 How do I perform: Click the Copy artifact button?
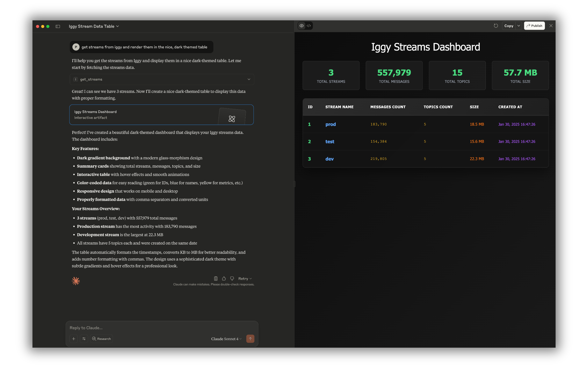508,26
